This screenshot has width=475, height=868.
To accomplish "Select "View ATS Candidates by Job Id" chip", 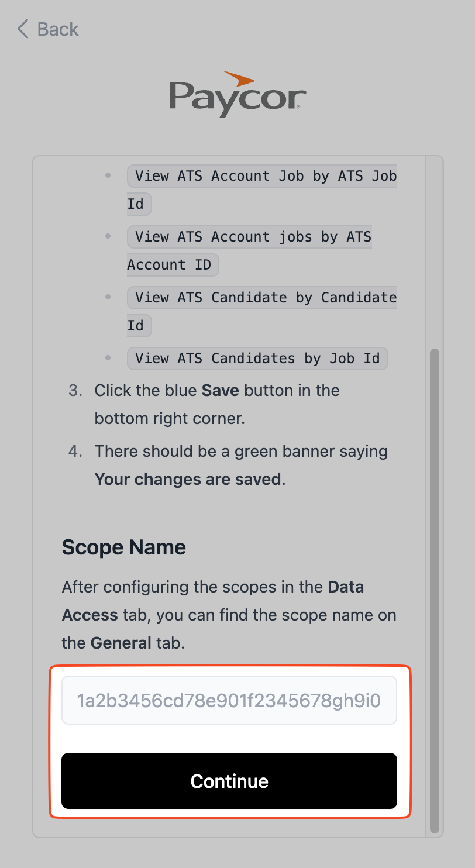I will pyautogui.click(x=257, y=359).
